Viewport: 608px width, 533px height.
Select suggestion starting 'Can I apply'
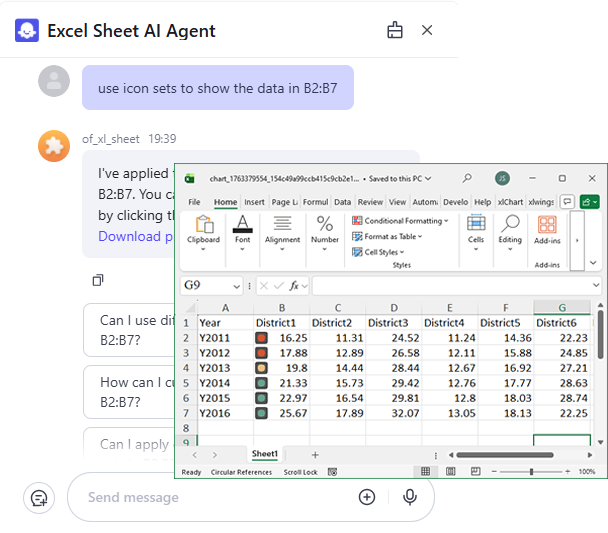[129, 444]
